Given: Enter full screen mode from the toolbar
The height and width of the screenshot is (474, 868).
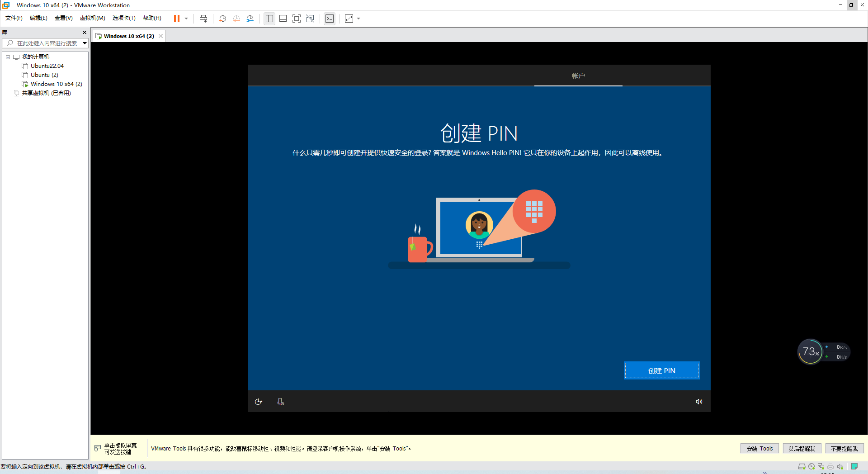Looking at the screenshot, I should [x=297, y=19].
